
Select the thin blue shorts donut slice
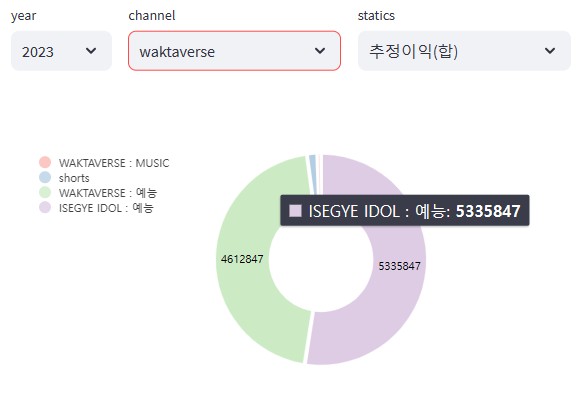[313, 174]
